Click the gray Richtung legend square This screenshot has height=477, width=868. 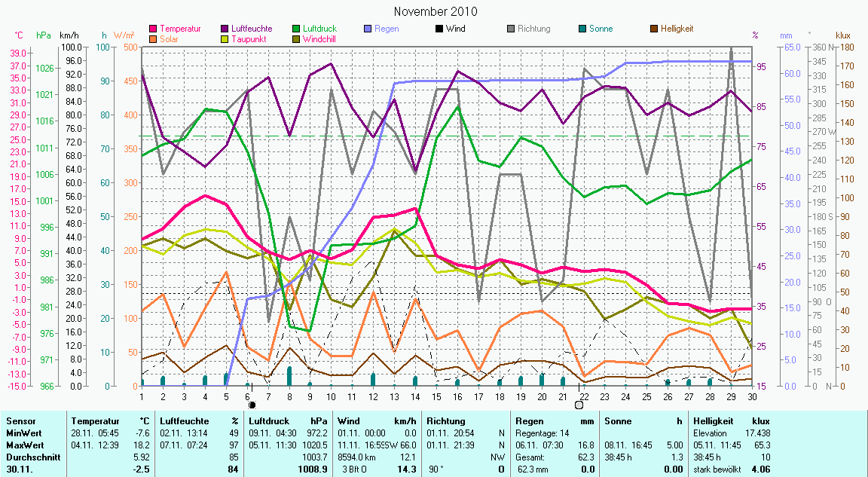tap(510, 29)
